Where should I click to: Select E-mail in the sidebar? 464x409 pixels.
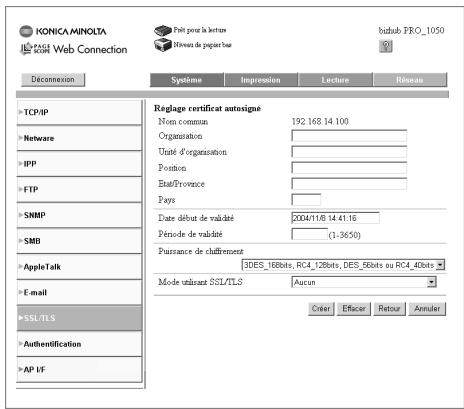click(x=79, y=292)
